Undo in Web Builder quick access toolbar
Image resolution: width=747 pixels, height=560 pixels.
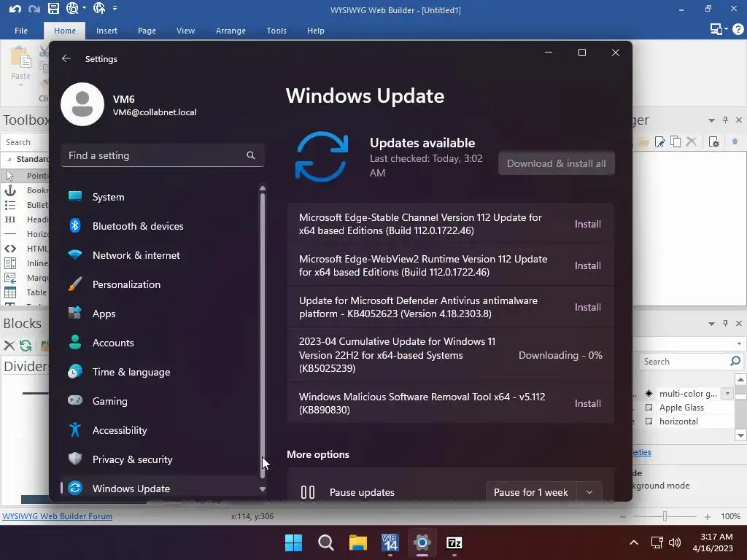15,9
